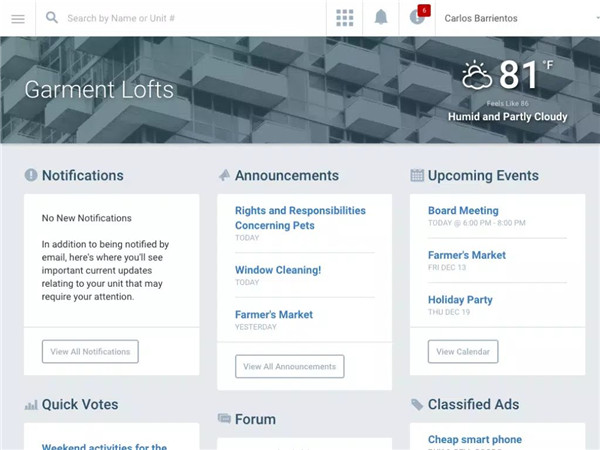
Task: Open the Holiday Party event link
Action: coord(460,300)
